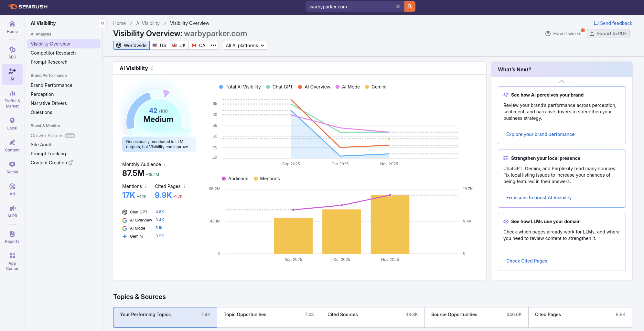
Task: Click the orange search magnifier button
Action: 410,6
